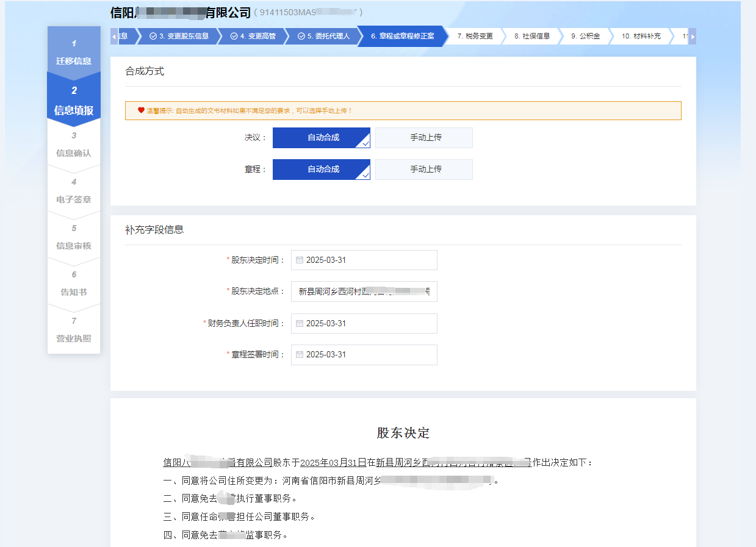Click decision line 四、同意免去 监事职务
Viewport: 756px width, 547px height.
tap(225, 535)
